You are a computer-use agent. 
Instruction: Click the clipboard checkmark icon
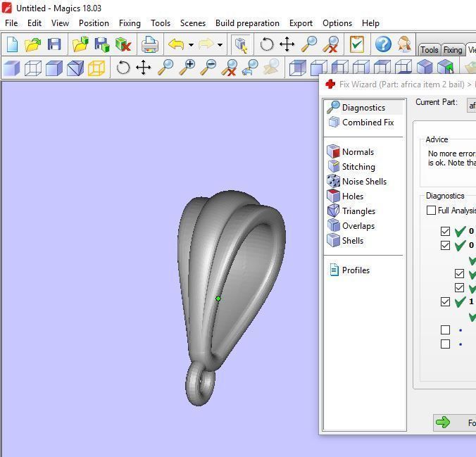(357, 44)
